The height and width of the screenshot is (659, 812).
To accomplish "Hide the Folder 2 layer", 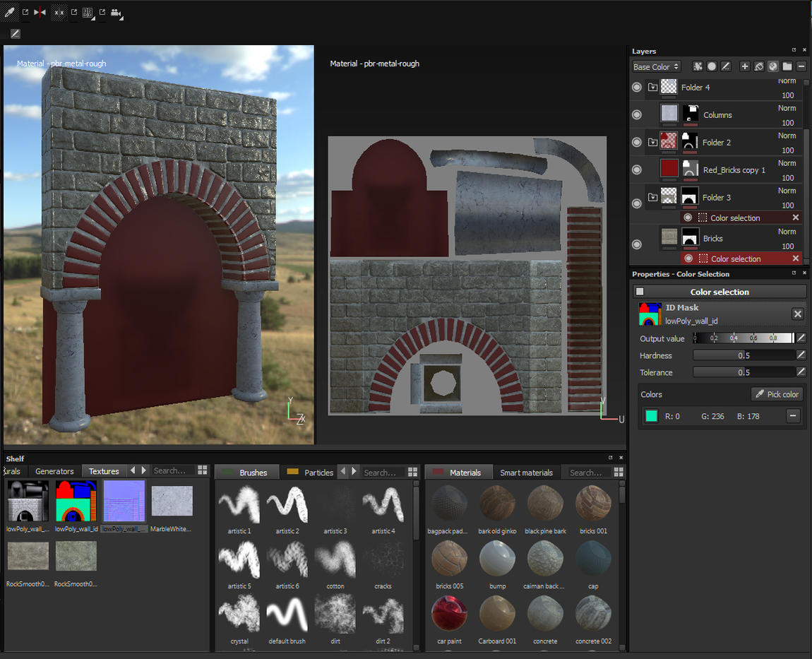I will pos(637,142).
